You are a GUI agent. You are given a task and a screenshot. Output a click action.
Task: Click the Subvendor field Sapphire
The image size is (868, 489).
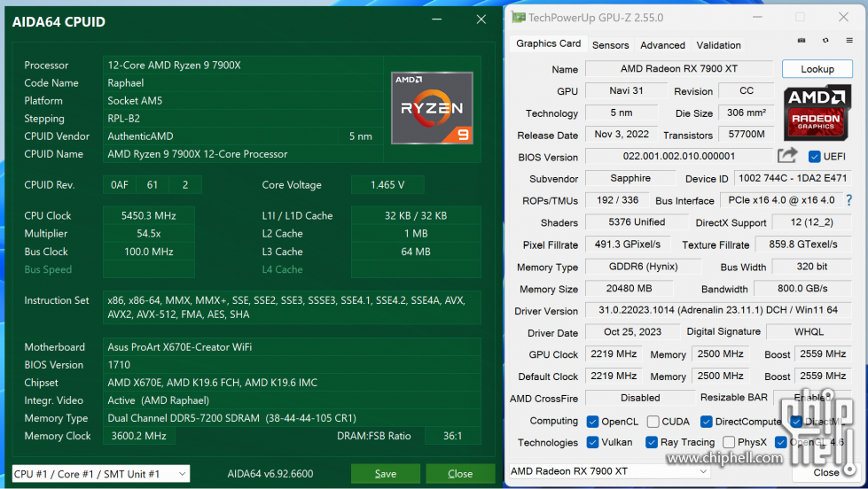click(x=630, y=178)
